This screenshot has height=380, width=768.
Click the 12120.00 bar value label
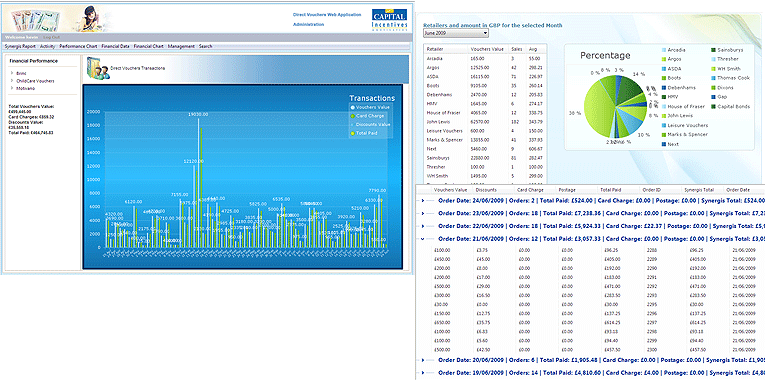click(194, 161)
